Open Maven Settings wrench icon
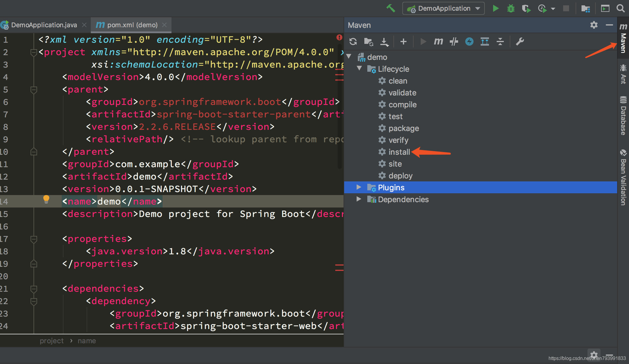The image size is (629, 364). coord(520,41)
